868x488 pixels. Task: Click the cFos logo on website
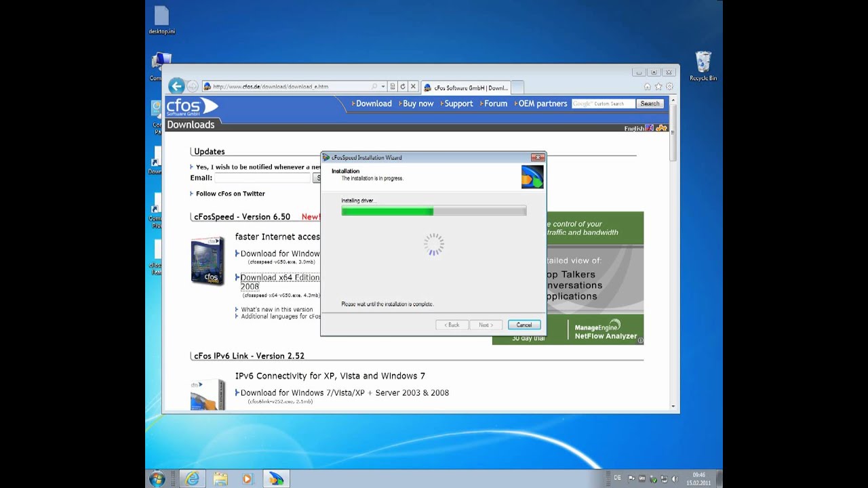point(193,107)
